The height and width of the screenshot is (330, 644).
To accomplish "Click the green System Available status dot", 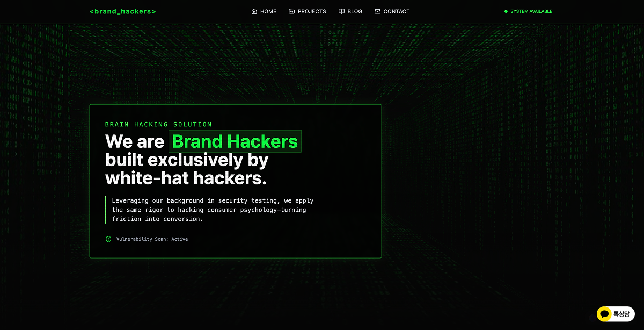I will tap(506, 11).
